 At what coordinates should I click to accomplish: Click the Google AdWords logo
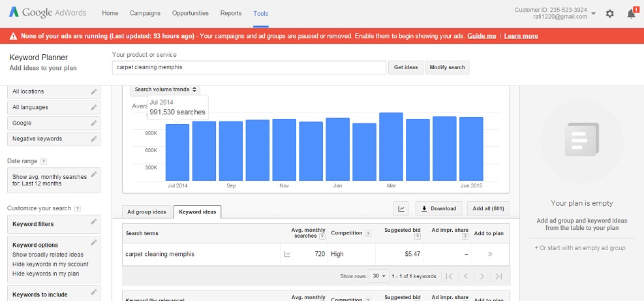pyautogui.click(x=48, y=12)
